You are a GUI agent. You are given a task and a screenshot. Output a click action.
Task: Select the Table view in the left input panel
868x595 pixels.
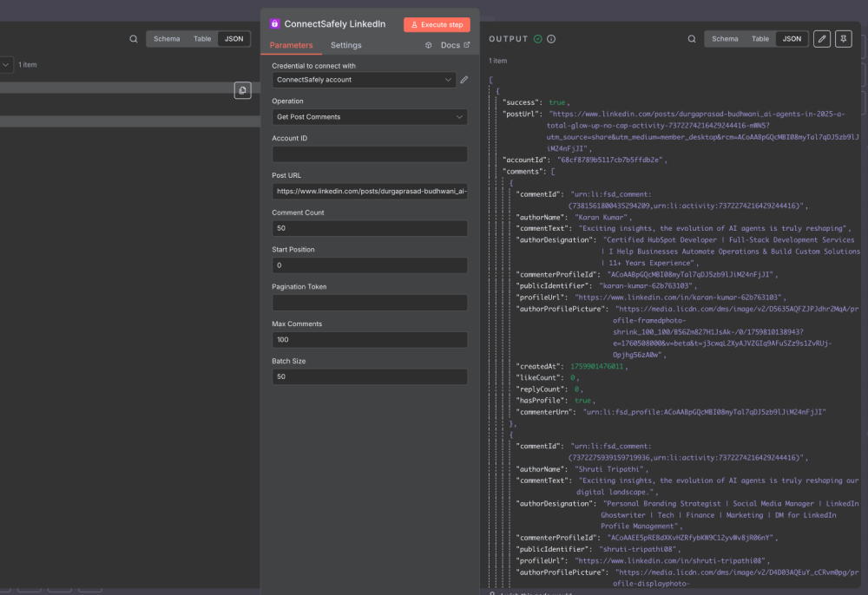pyautogui.click(x=202, y=38)
